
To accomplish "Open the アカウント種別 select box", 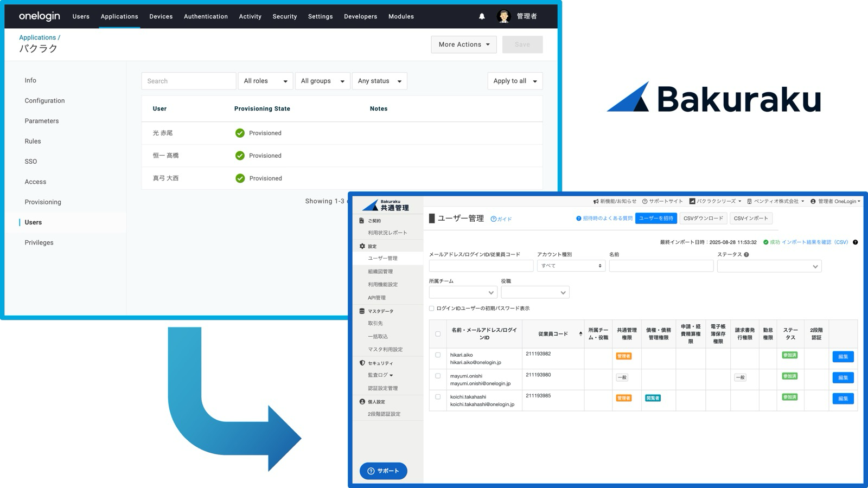I will (571, 266).
